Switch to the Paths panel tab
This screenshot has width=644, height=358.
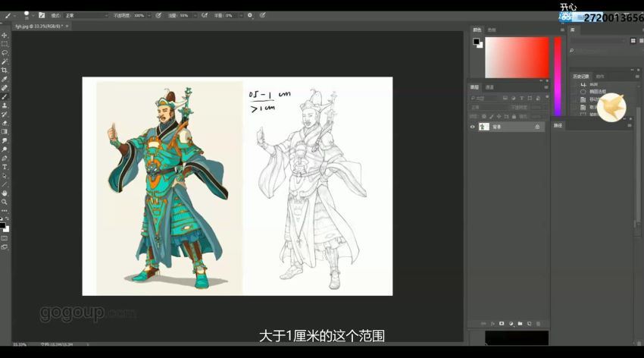[558, 125]
